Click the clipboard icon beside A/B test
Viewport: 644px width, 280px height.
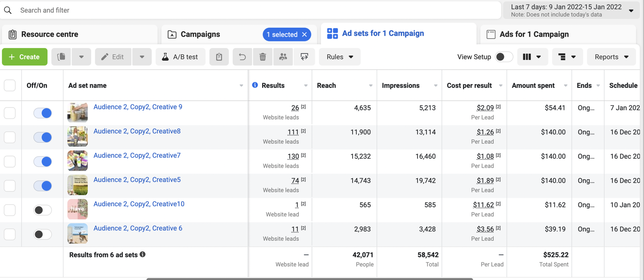[x=219, y=57]
